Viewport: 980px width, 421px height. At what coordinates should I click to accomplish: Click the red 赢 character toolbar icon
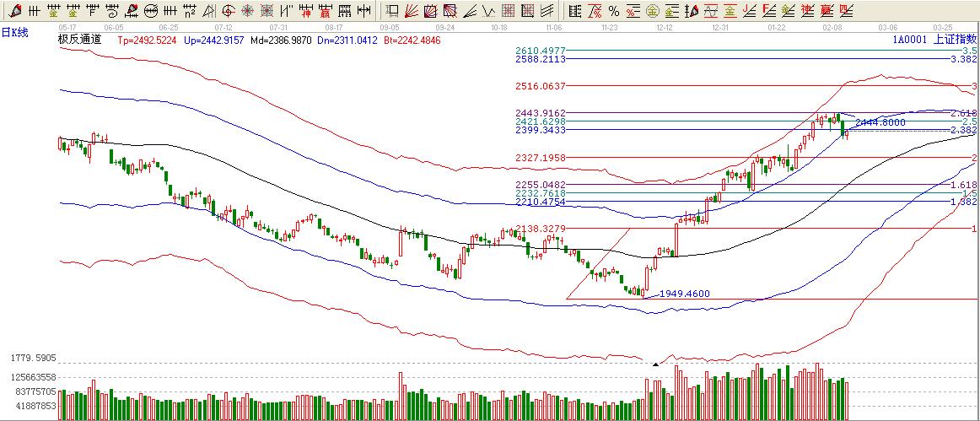(x=325, y=11)
